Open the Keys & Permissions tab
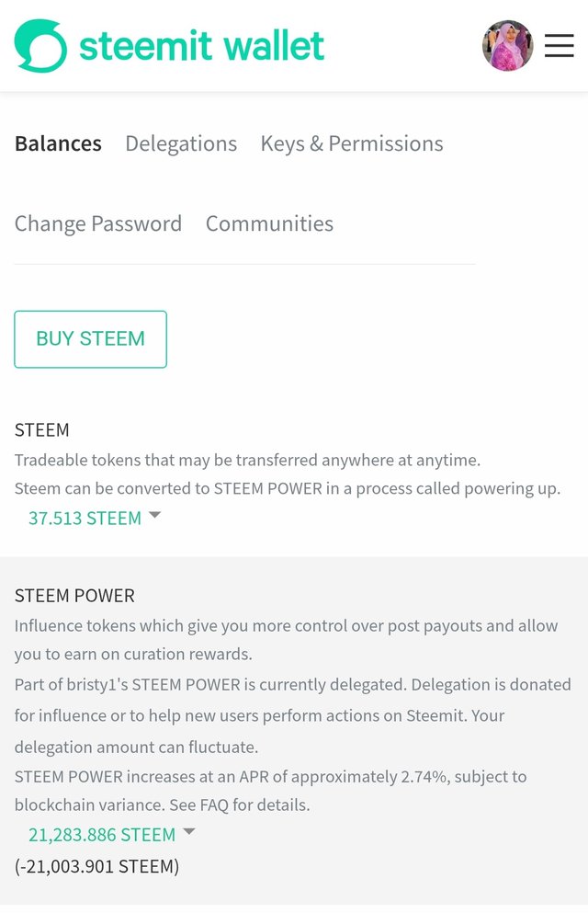 [x=352, y=143]
